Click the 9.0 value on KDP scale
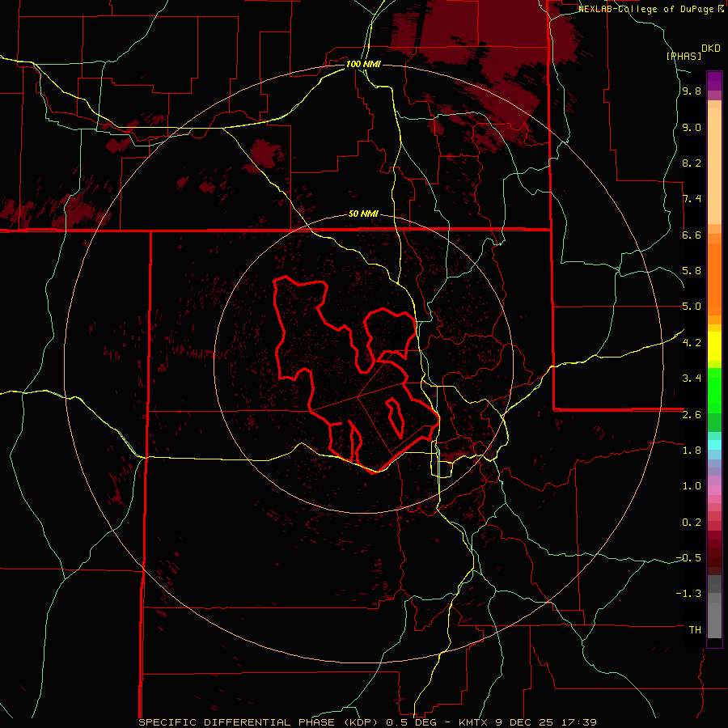Viewport: 728px width, 728px height. tap(692, 127)
